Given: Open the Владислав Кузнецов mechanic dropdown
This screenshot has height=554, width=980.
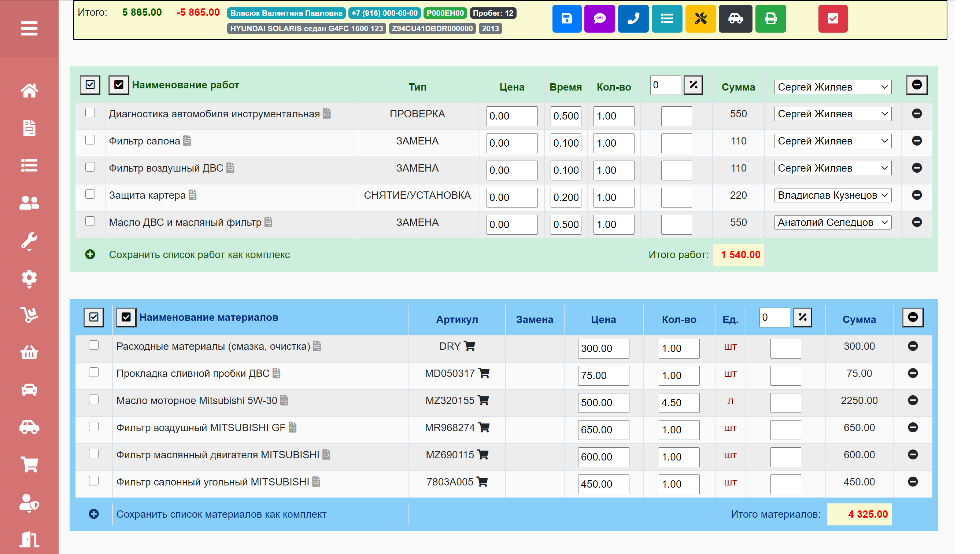Looking at the screenshot, I should coord(832,195).
